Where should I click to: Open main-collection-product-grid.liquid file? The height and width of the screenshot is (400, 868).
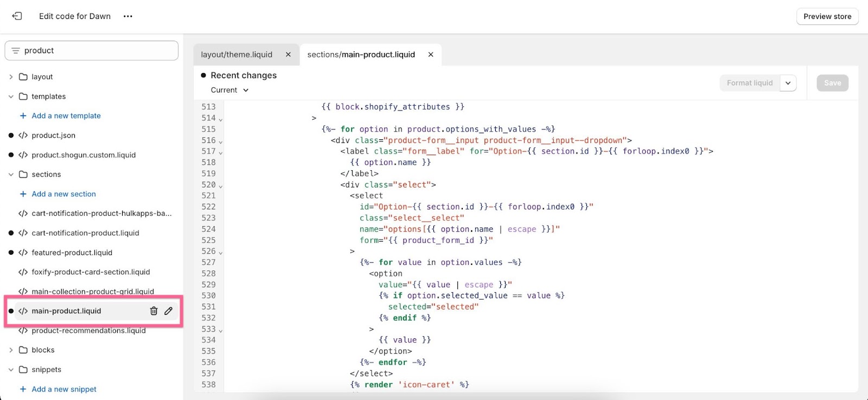click(x=93, y=292)
